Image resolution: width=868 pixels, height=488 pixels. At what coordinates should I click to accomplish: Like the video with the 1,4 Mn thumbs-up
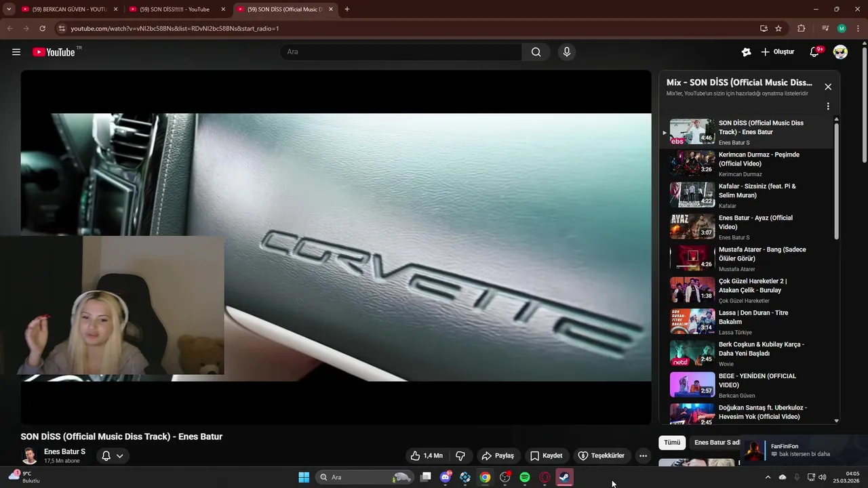427,456
